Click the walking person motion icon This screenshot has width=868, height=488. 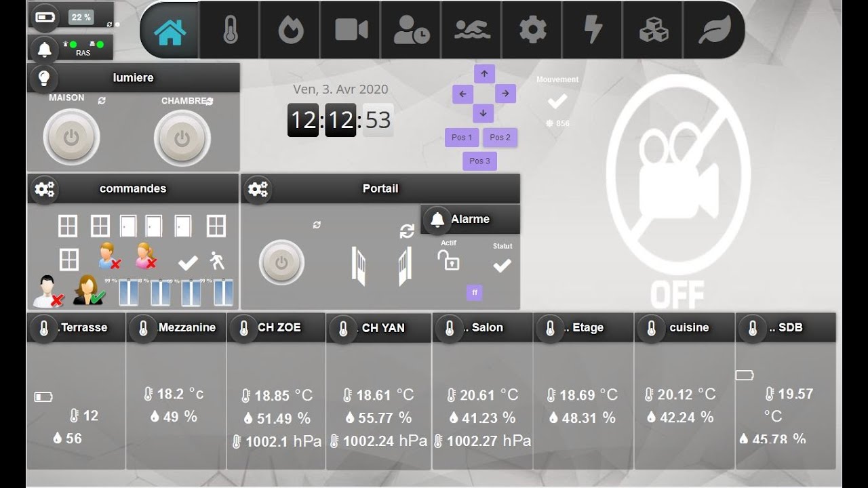[x=217, y=260]
